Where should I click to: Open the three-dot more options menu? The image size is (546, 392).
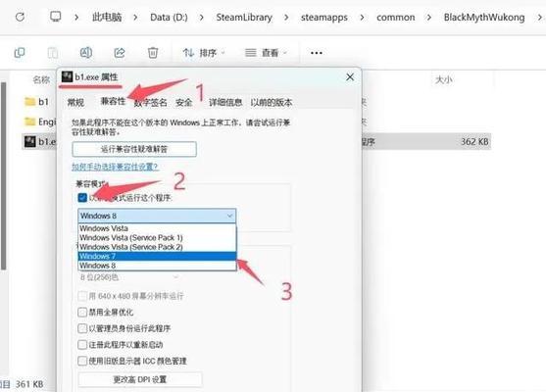point(317,53)
